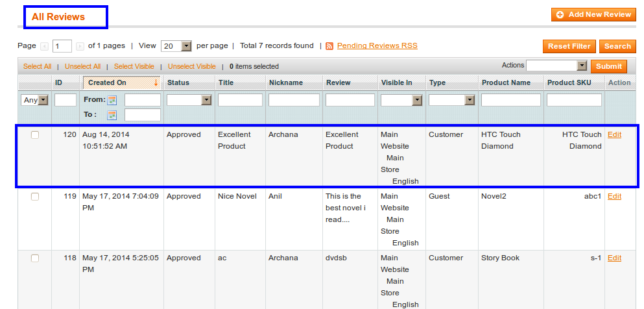The height and width of the screenshot is (309, 644).
Task: Open the To date calendar icon
Action: (112, 115)
